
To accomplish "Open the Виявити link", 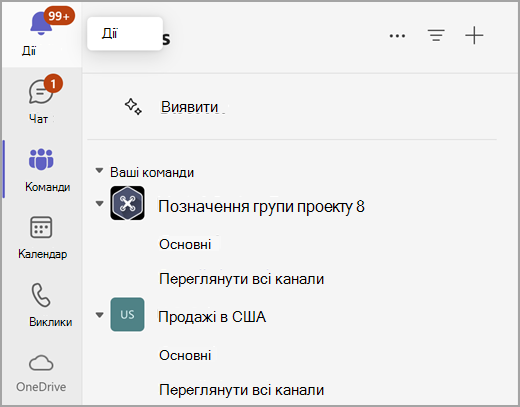I will tap(189, 107).
